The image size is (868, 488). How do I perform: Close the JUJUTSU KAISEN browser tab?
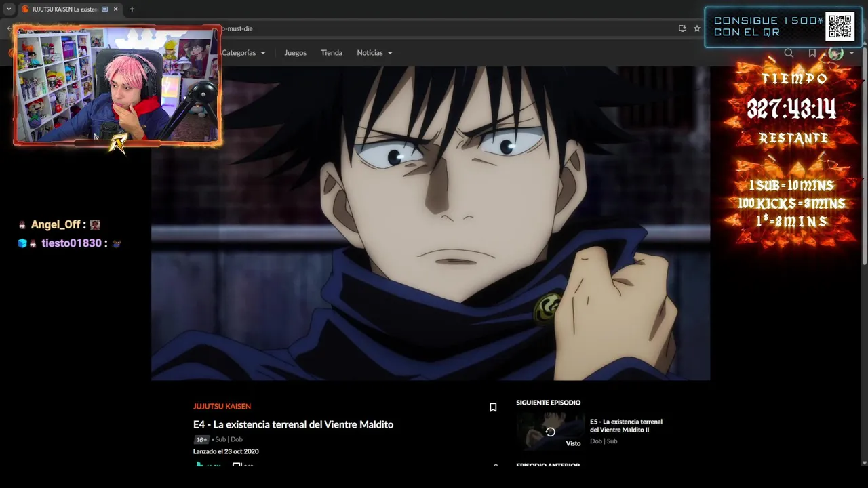pyautogui.click(x=115, y=9)
